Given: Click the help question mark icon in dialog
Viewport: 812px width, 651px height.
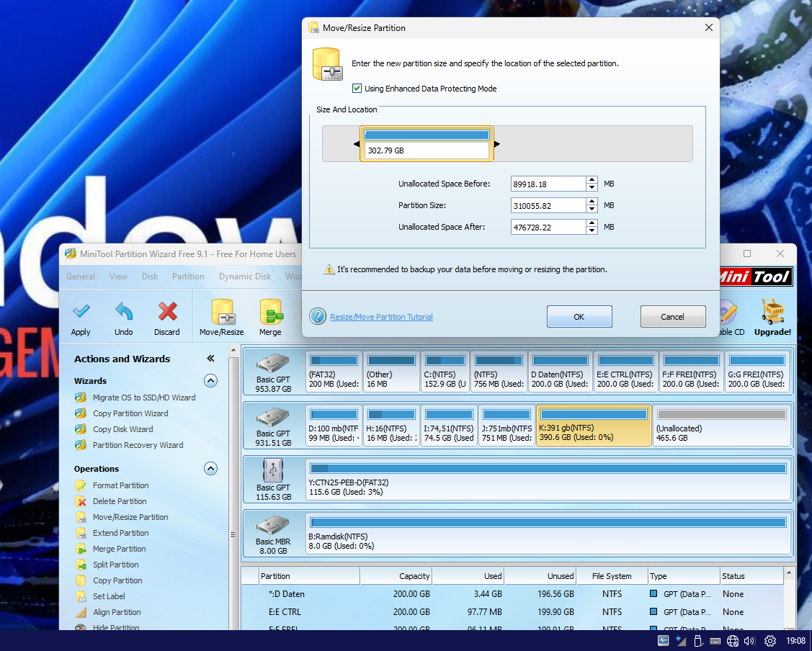Looking at the screenshot, I should pyautogui.click(x=318, y=316).
